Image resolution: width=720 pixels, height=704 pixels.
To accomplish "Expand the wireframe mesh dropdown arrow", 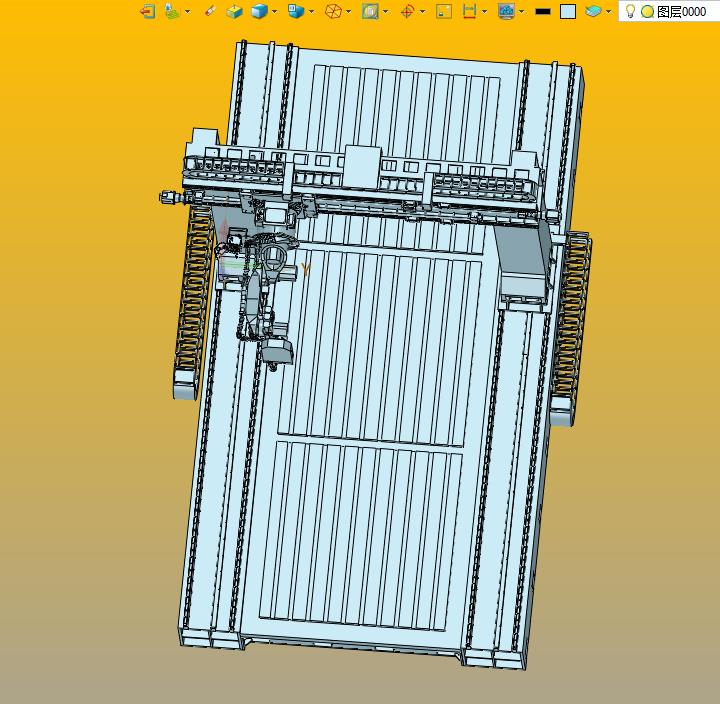I will coord(349,11).
